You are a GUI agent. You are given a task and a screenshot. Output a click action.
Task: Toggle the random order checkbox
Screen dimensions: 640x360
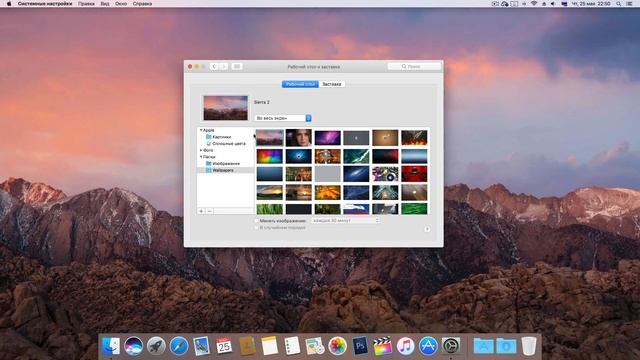256,228
